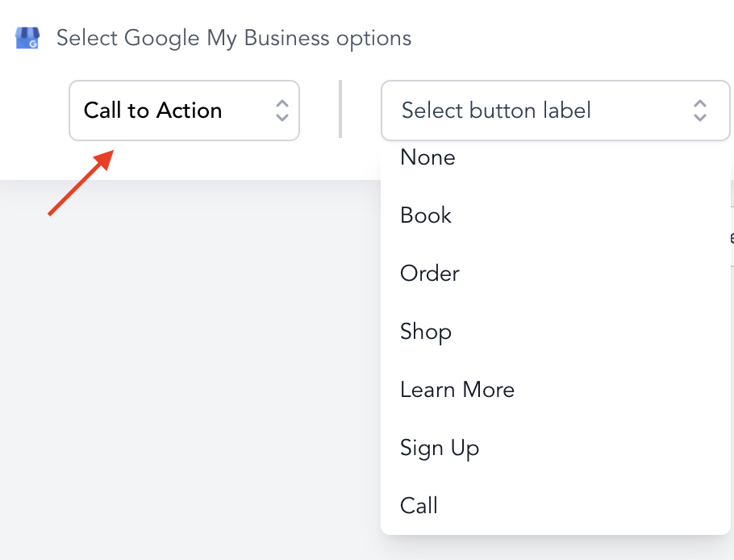Click the upward chevron in button label selector
This screenshot has height=560, width=734.
coord(700,103)
